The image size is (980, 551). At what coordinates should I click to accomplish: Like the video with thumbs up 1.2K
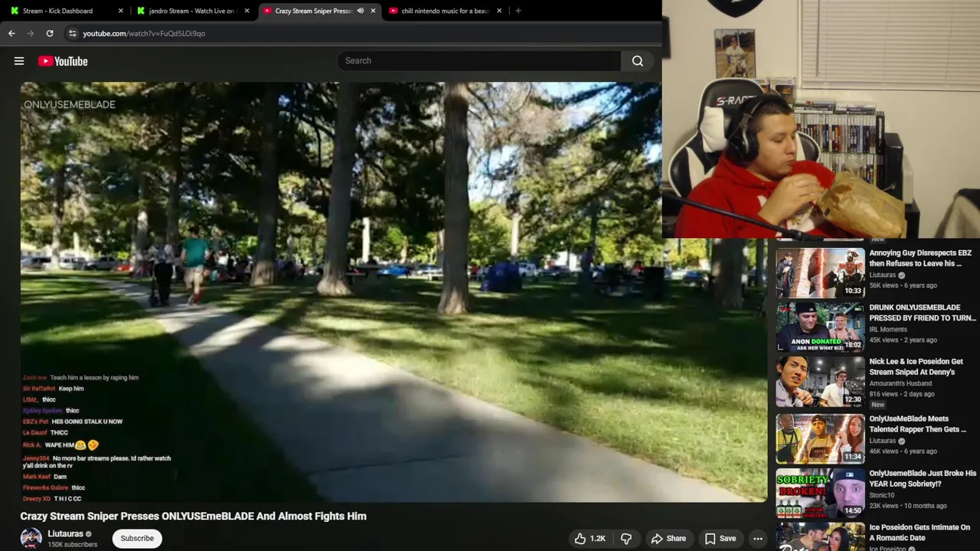click(590, 539)
